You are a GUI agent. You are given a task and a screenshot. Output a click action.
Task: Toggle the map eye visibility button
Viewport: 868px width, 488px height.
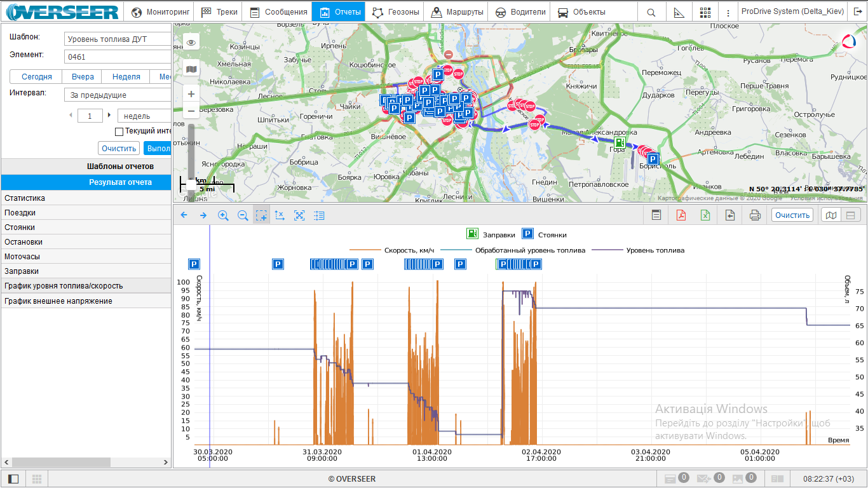click(x=191, y=42)
